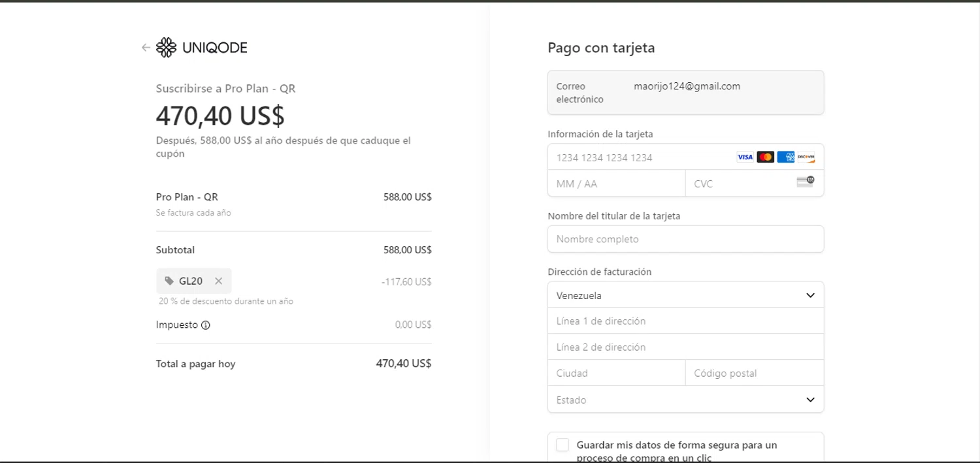Focus the MM / AA expiry field
This screenshot has width=980, height=463.
(x=616, y=184)
